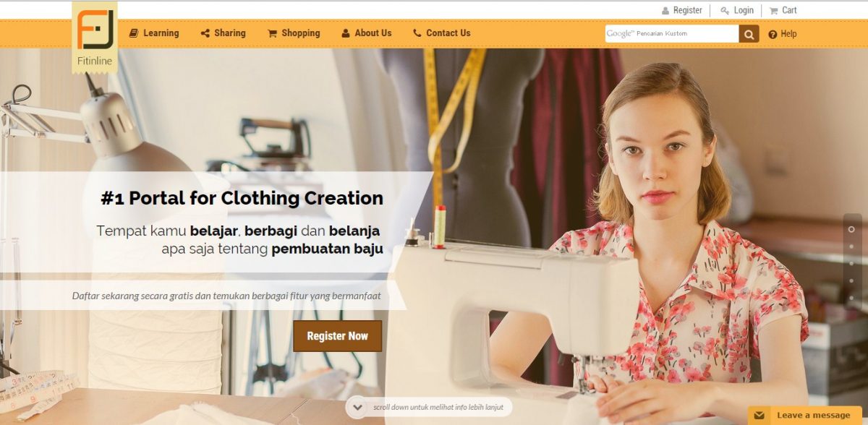This screenshot has height=425, width=868.
Task: Open the Leave a message chat
Action: point(805,416)
